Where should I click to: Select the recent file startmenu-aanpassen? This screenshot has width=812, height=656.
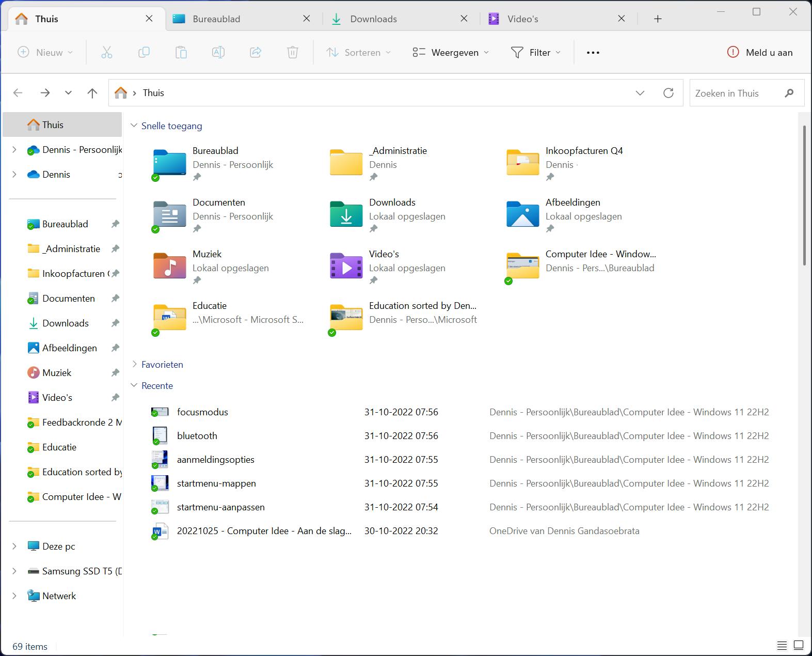click(x=459, y=507)
